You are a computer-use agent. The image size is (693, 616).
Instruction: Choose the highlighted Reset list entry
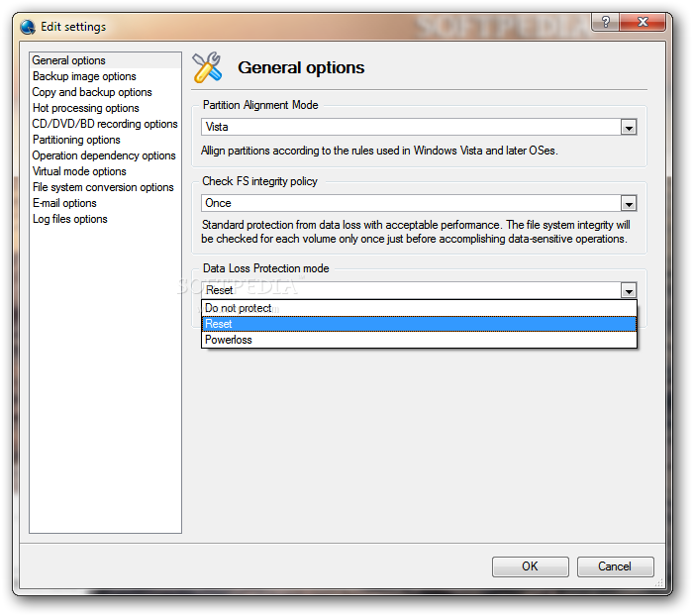(419, 324)
